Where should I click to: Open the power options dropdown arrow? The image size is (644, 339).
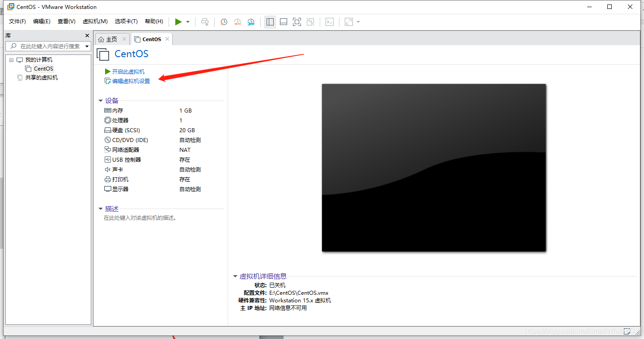188,22
